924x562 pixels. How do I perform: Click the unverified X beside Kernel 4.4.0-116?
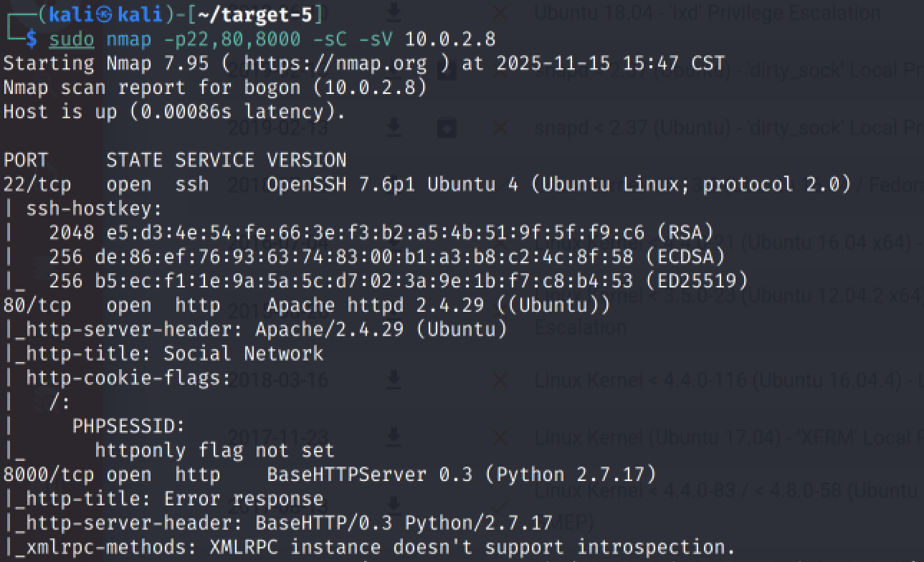pyautogui.click(x=500, y=380)
